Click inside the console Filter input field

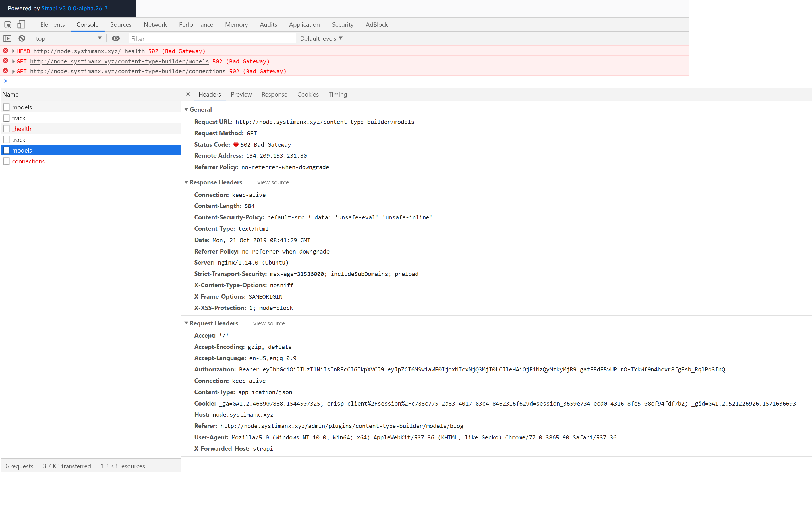(201, 38)
